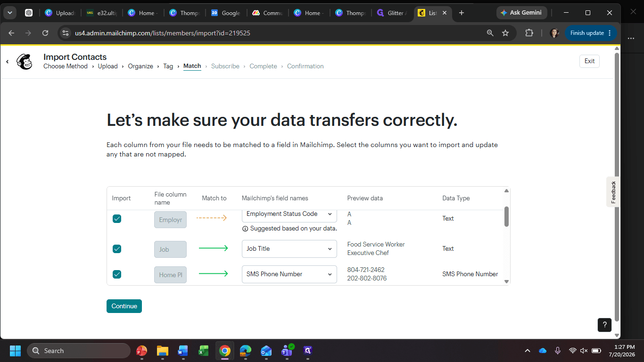Click the current Match step
This screenshot has width=644, height=362.
click(x=192, y=66)
